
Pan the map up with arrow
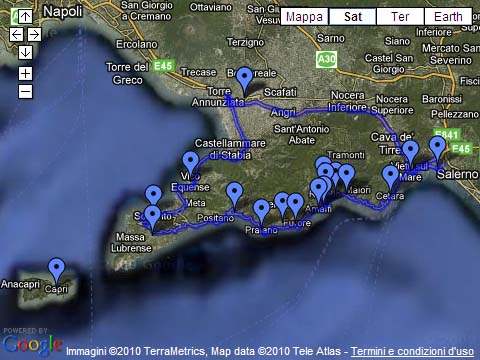pyautogui.click(x=25, y=16)
